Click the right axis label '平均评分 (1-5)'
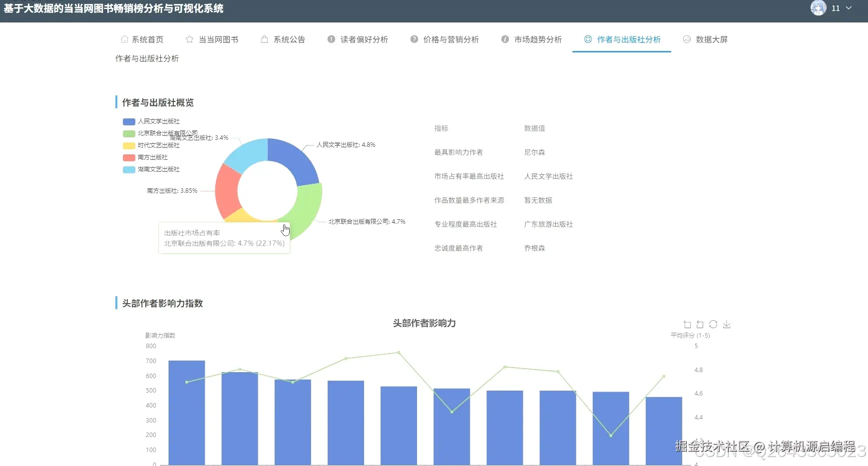This screenshot has width=868, height=466. (690, 336)
